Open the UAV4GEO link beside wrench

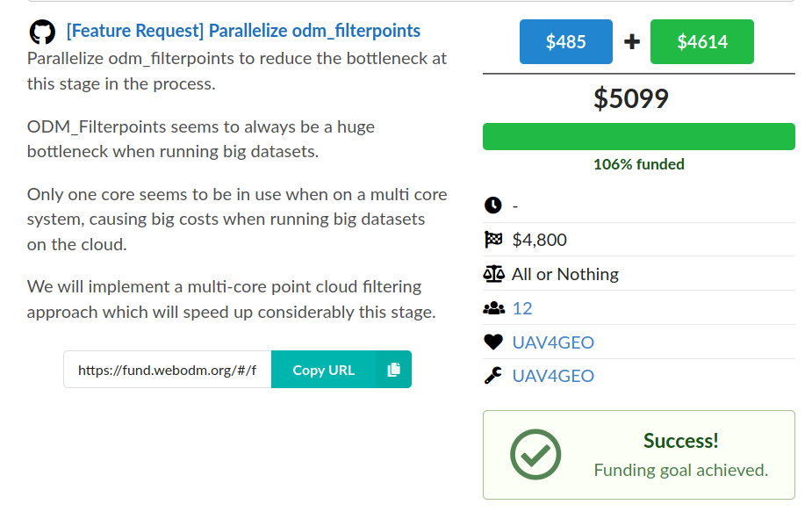pos(553,376)
